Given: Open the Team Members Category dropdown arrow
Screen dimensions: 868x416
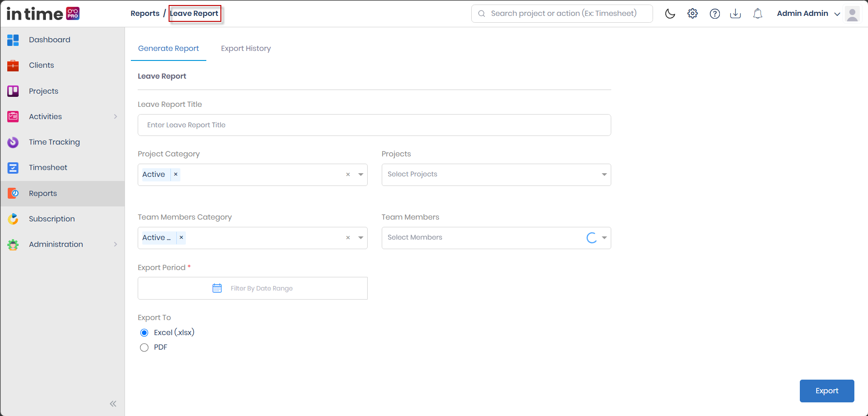Looking at the screenshot, I should click(x=361, y=238).
